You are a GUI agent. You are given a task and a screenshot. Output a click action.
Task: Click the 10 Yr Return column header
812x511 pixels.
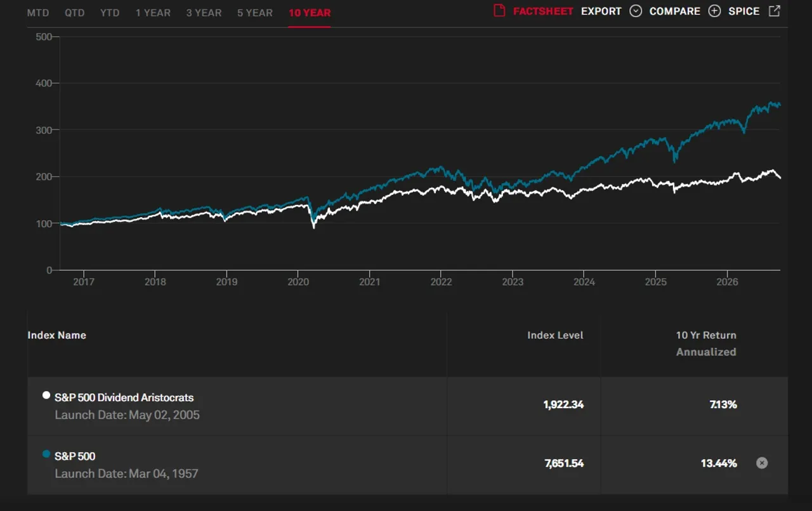[x=706, y=335]
